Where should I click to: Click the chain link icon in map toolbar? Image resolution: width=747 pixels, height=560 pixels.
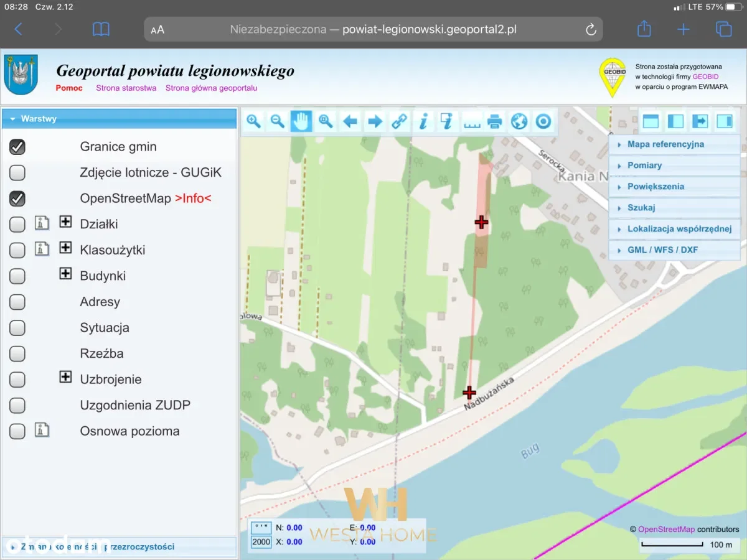click(399, 121)
